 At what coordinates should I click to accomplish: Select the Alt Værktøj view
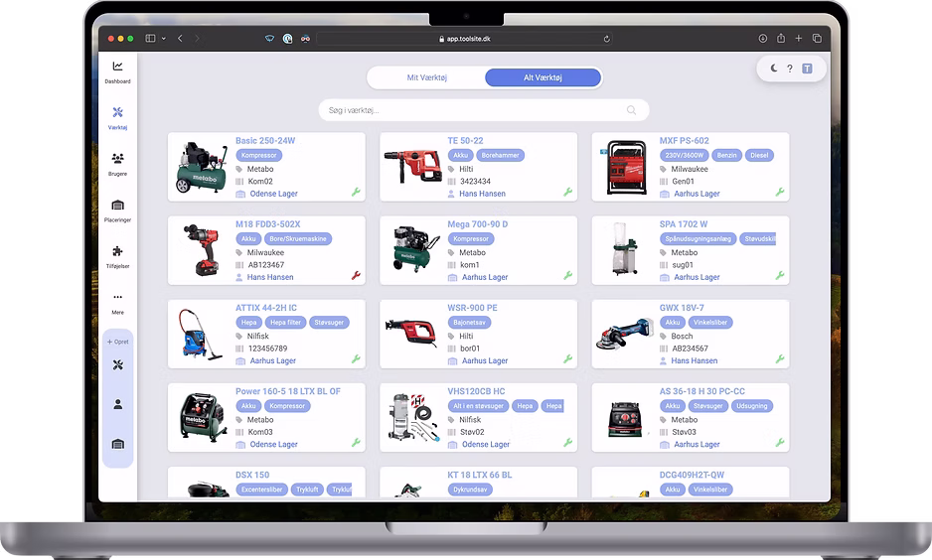coord(543,77)
